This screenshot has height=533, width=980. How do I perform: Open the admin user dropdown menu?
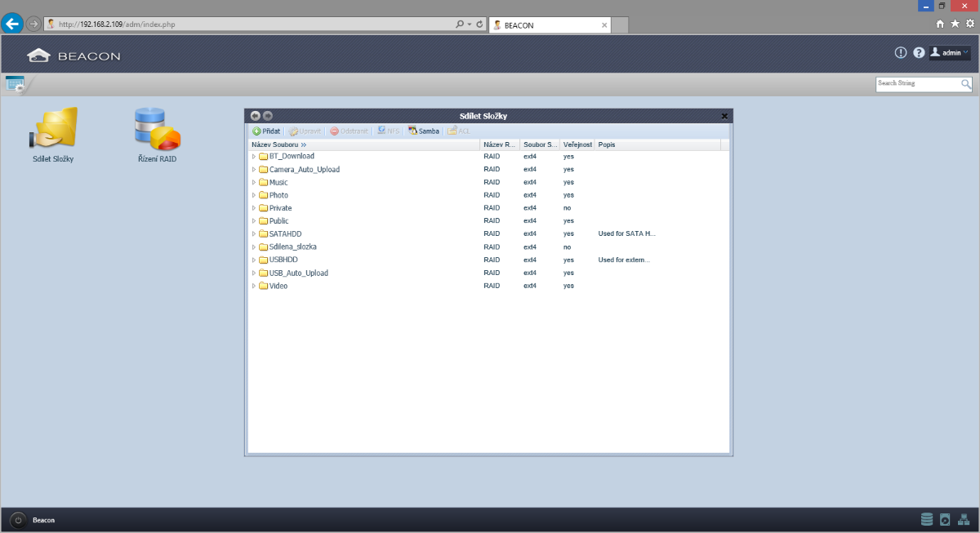click(950, 53)
